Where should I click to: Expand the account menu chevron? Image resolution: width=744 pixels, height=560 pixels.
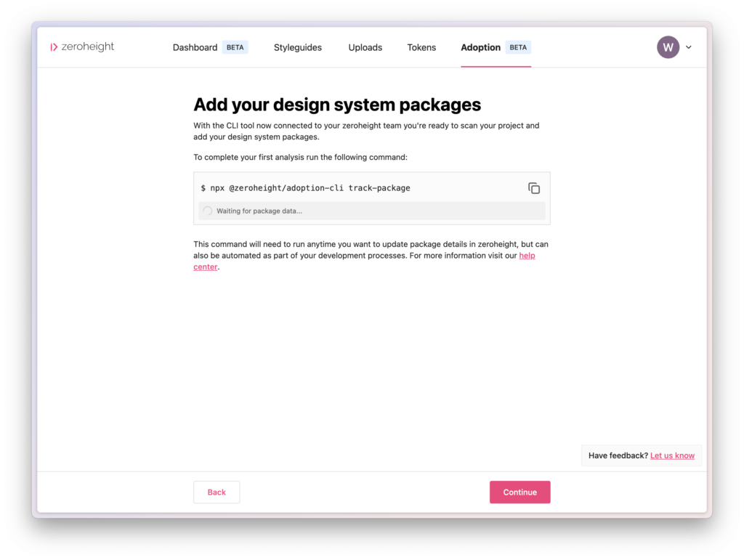pos(689,47)
